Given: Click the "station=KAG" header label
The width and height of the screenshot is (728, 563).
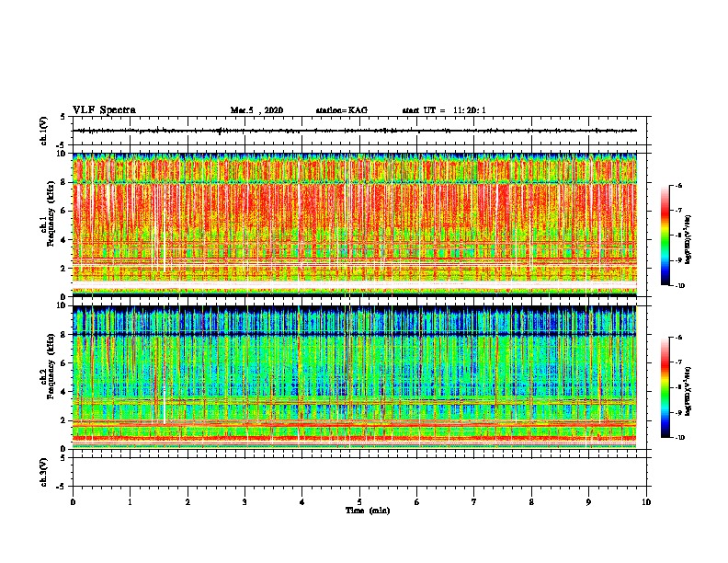Looking at the screenshot, I should click(x=342, y=110).
